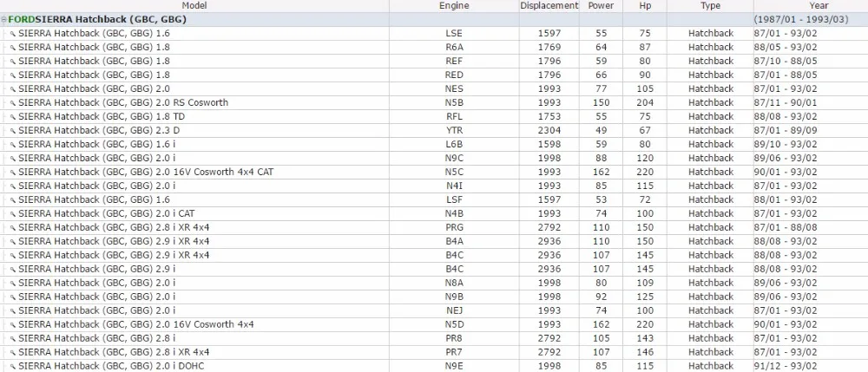This screenshot has width=868, height=372.
Task: Select model text '1.8 TD'
Action: [170, 117]
